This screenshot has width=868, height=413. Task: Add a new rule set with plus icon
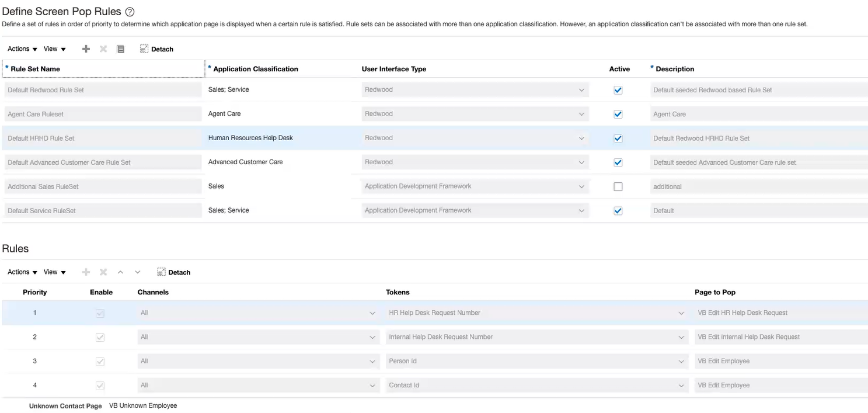tap(86, 49)
